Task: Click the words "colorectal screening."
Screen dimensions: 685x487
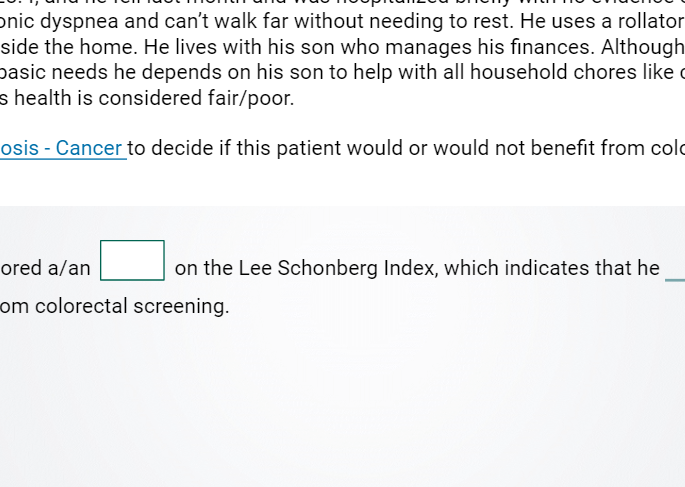Action: (132, 306)
